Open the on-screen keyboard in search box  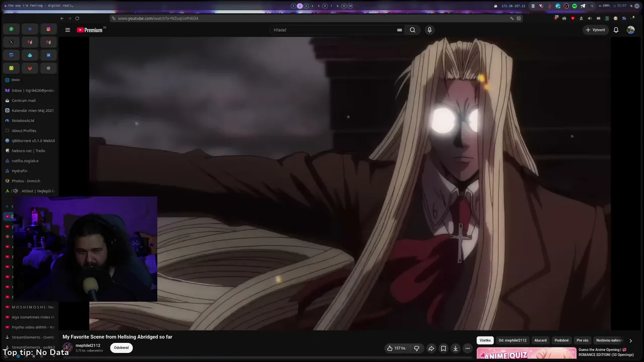[399, 30]
